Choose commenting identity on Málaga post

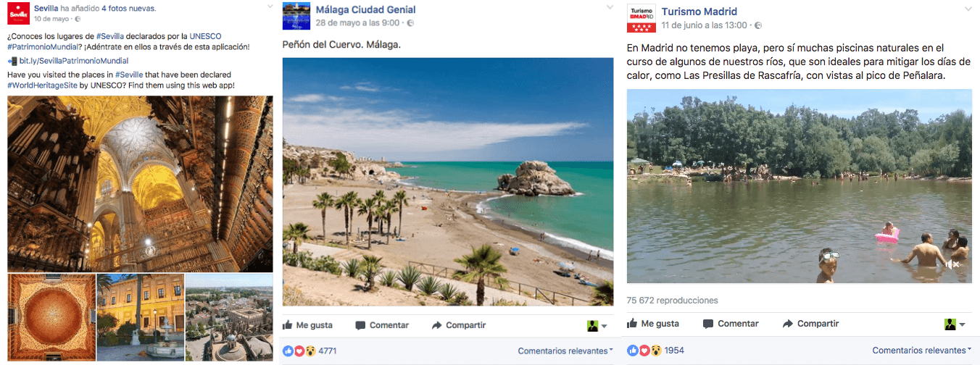tap(597, 326)
